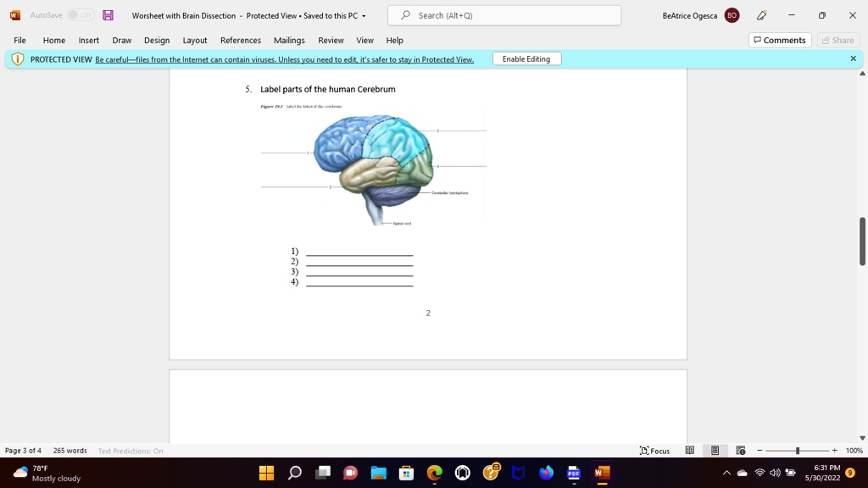The height and width of the screenshot is (488, 868).
Task: Launch Microsoft Edge from taskbar
Action: pyautogui.click(x=435, y=473)
